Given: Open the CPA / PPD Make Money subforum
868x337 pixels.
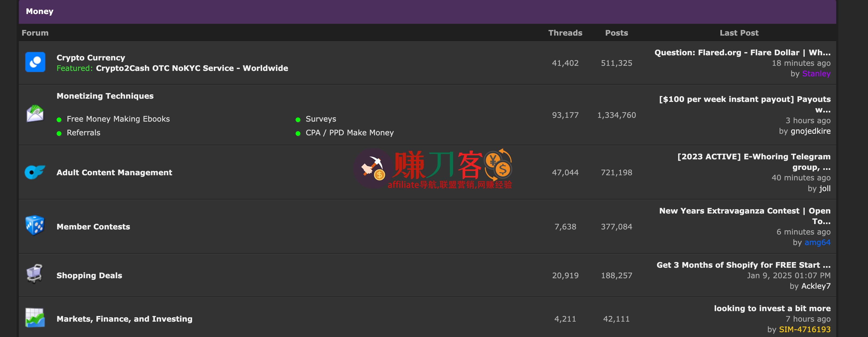Looking at the screenshot, I should point(349,133).
